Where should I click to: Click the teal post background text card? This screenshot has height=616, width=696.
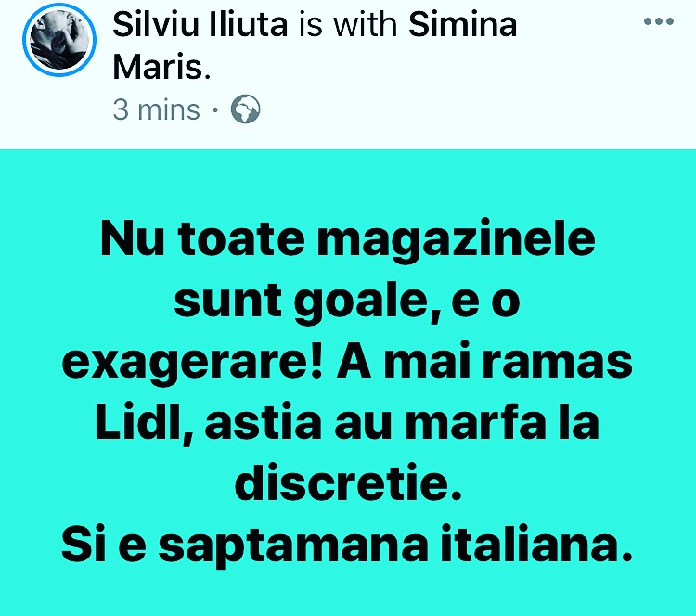click(348, 382)
